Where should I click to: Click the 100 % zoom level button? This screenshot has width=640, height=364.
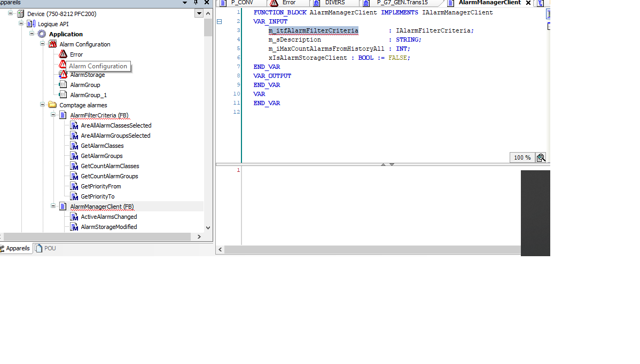pos(522,157)
